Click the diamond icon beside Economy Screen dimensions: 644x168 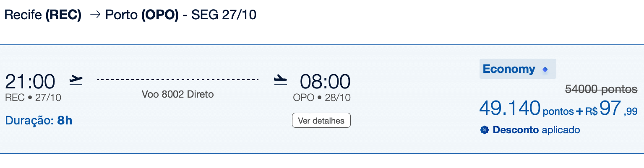coord(545,70)
